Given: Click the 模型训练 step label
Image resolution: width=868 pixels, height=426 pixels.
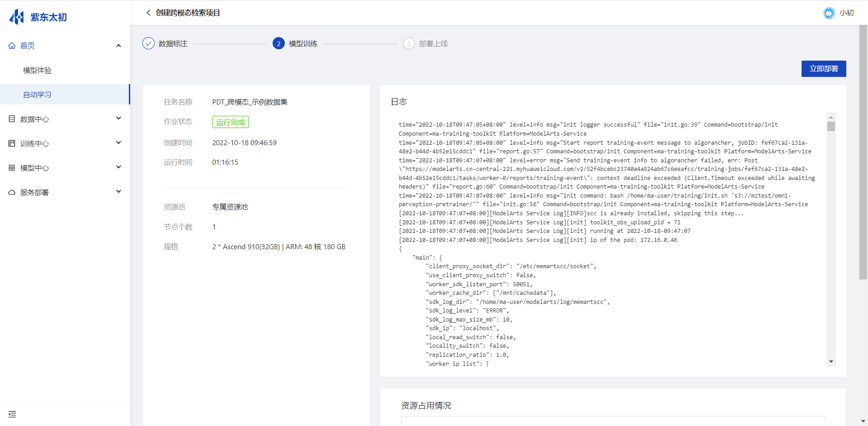Looking at the screenshot, I should tap(303, 43).
